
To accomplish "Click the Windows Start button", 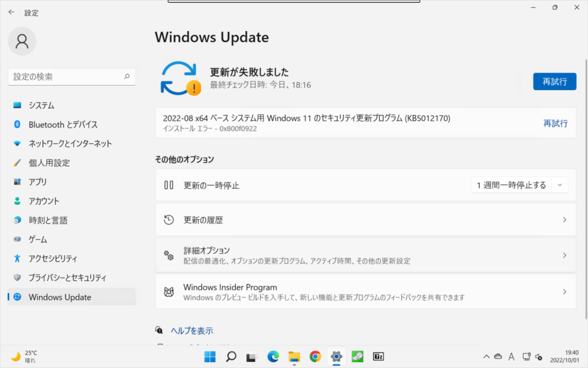I will pyautogui.click(x=210, y=356).
